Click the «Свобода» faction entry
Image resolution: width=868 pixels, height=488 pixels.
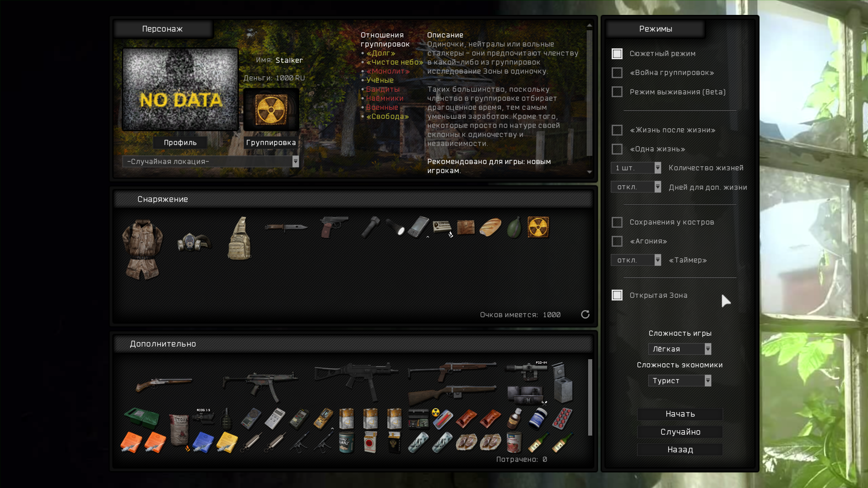point(387,117)
